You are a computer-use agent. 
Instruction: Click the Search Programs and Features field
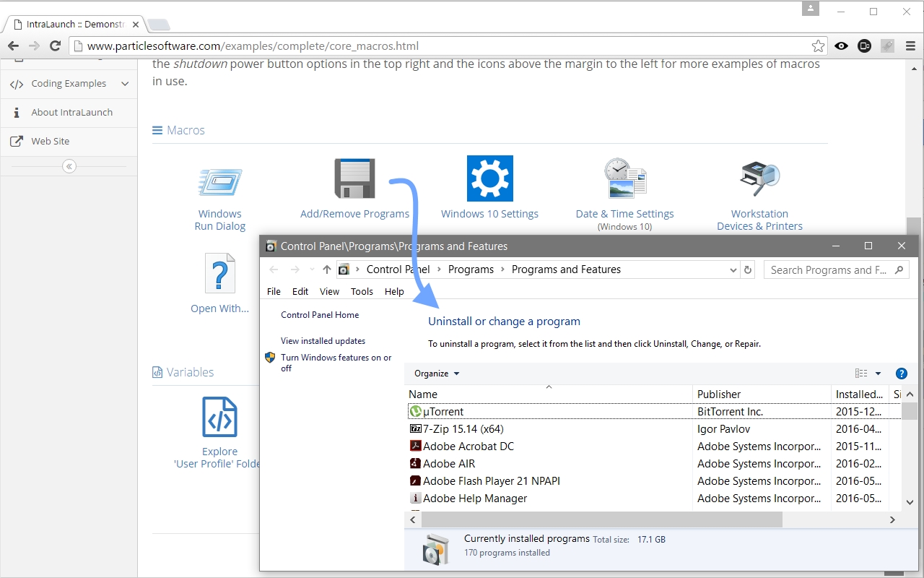(x=829, y=270)
